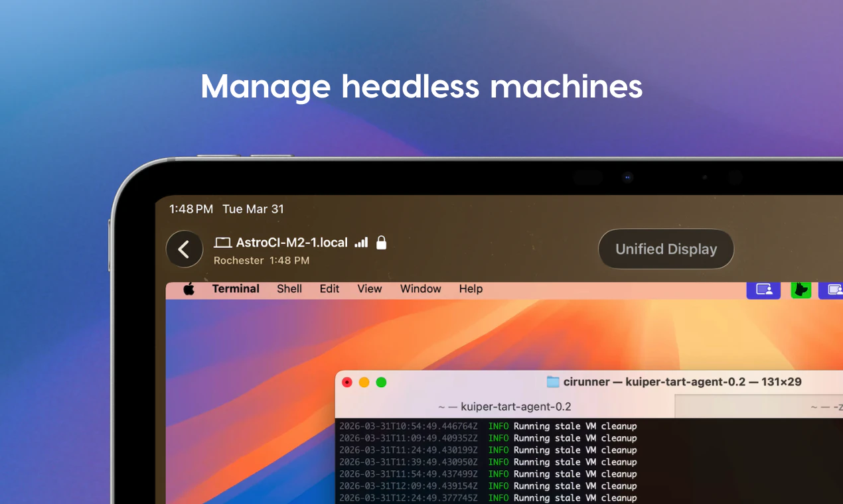
Task: Open the Terminal application menu
Action: (x=235, y=289)
